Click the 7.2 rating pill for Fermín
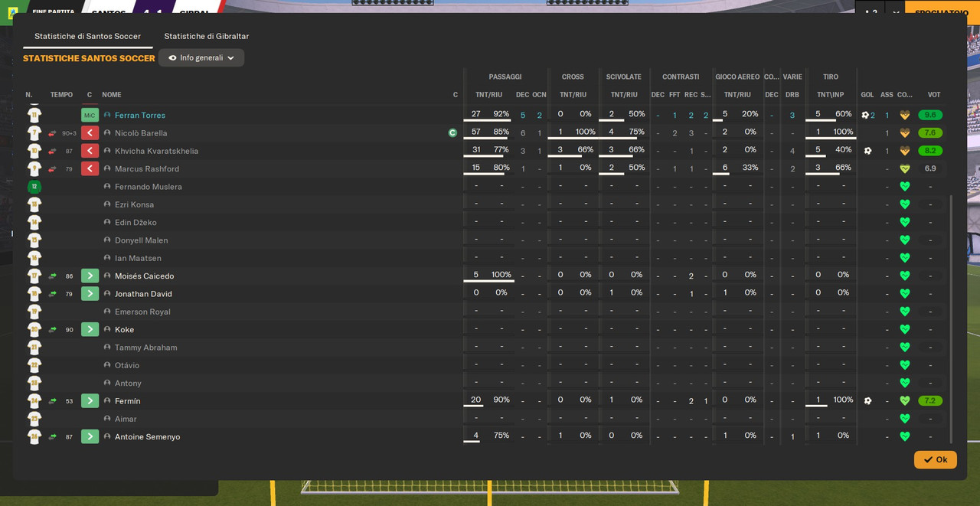980x506 pixels. tap(930, 400)
